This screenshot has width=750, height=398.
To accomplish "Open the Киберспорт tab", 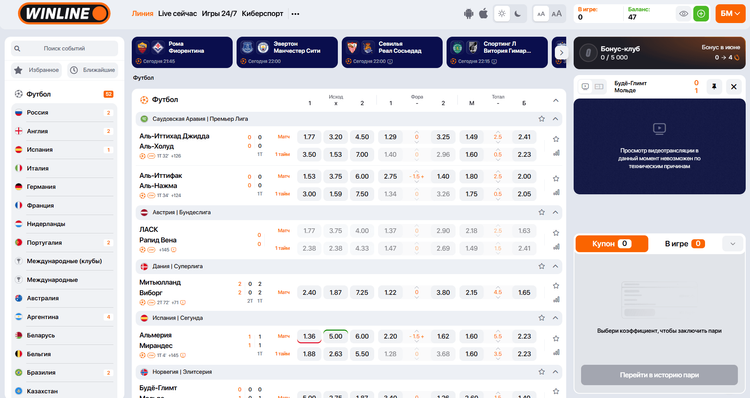I will (263, 13).
